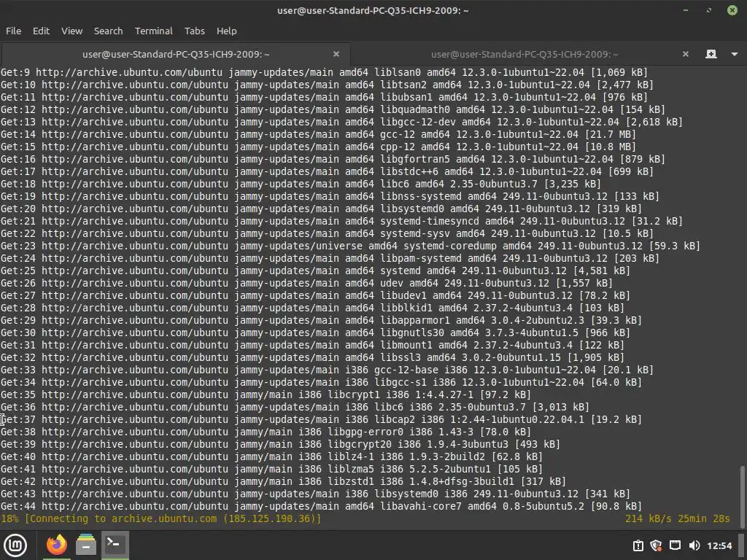Minimize the terminal window
Screen dimensions: 747x560
686,10
